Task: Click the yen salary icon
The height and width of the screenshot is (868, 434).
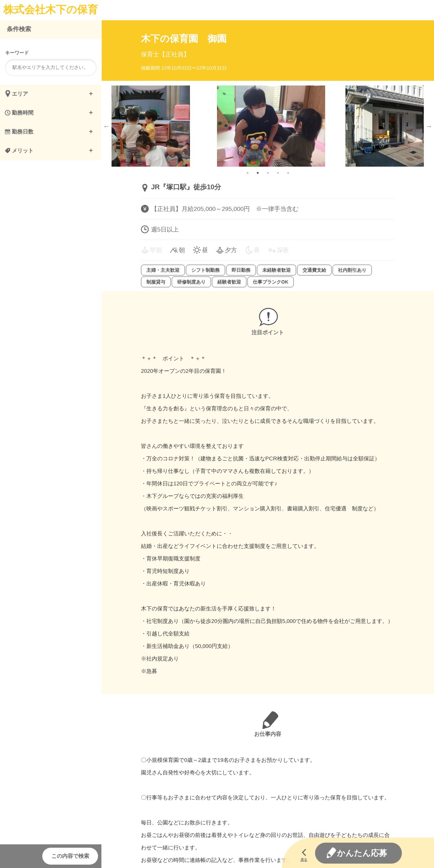Action: click(x=145, y=209)
